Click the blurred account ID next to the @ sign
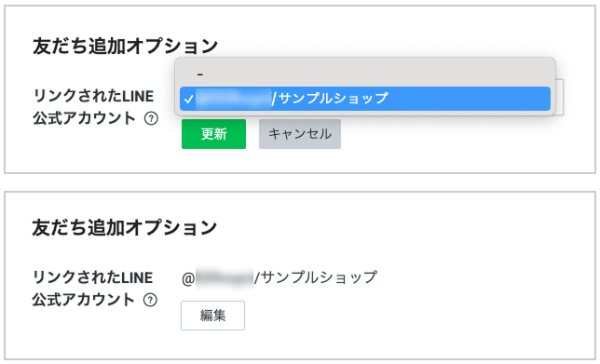This screenshot has width=600, height=364. coord(225,279)
